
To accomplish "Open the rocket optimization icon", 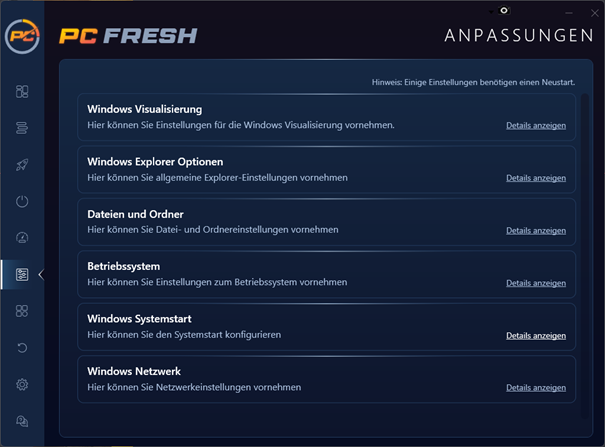I will (x=22, y=165).
